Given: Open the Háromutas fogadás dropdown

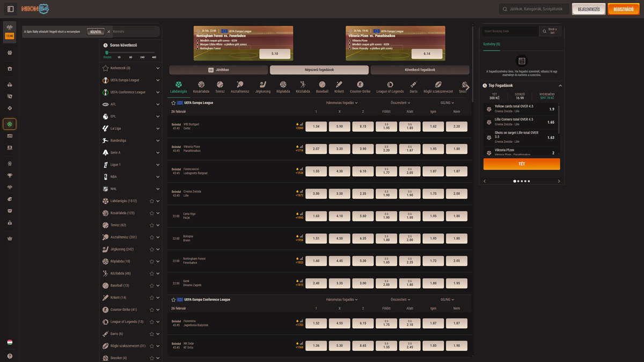Looking at the screenshot, I should (341, 103).
